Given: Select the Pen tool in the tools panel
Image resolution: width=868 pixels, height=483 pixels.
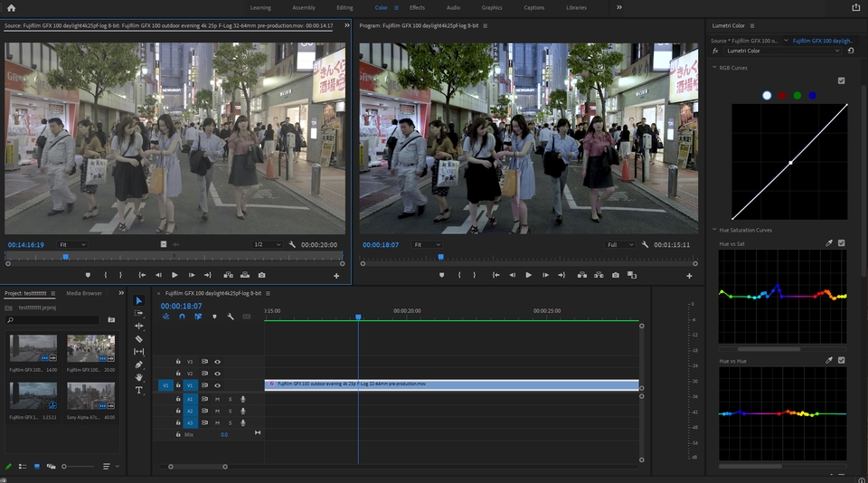Looking at the screenshot, I should tap(139, 365).
